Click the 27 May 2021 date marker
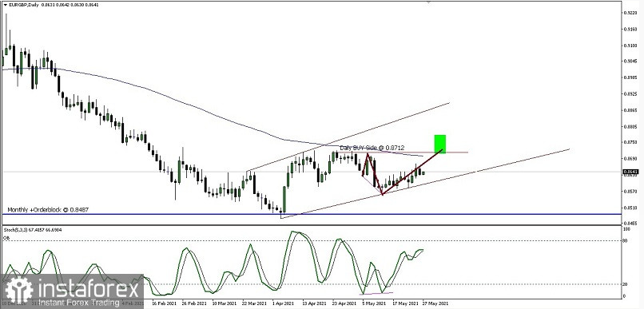The height and width of the screenshot is (309, 644). pyautogui.click(x=435, y=303)
